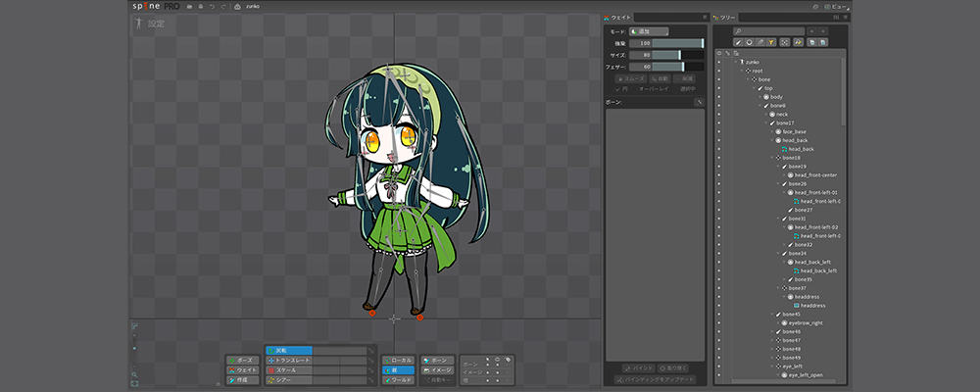Click the bones filter icon in tree toolbar
This screenshot has width=980, height=392.
[x=738, y=42]
